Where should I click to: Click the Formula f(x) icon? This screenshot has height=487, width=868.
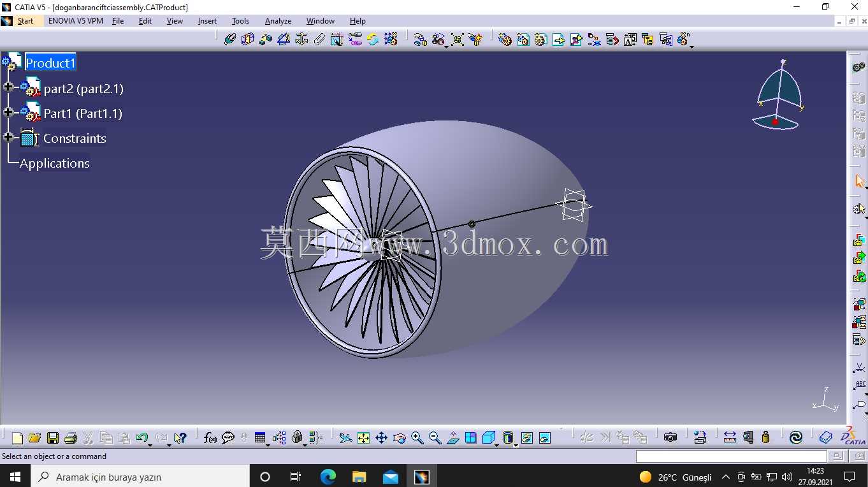(210, 438)
